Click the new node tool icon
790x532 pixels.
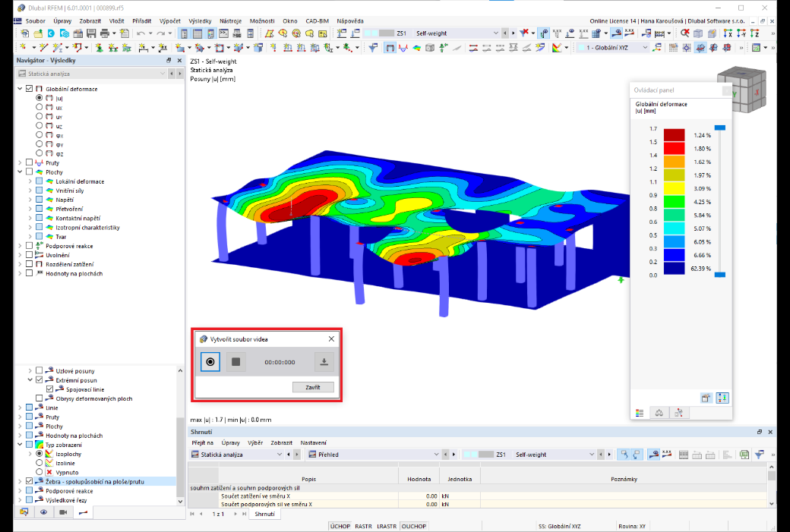[x=24, y=47]
